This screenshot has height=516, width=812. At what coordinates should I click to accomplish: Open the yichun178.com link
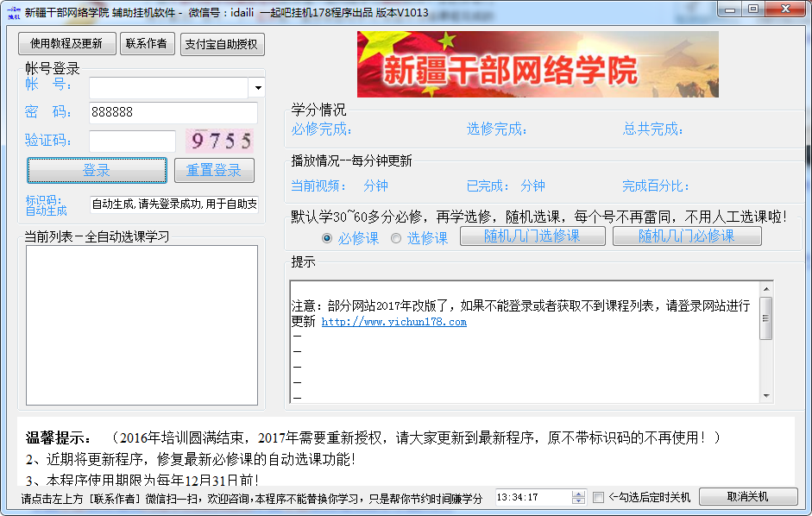point(394,322)
